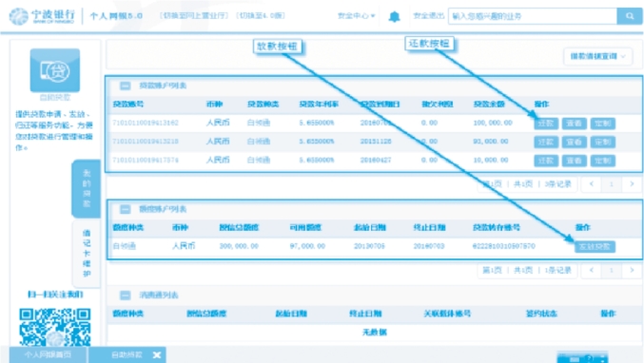Collapse the 贷款账户列表 section

(126, 86)
